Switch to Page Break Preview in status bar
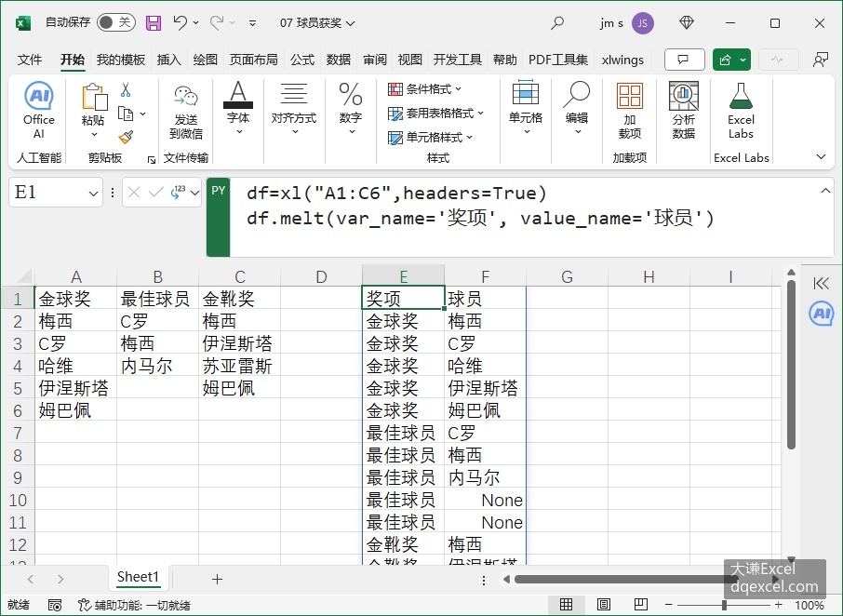 (640, 605)
